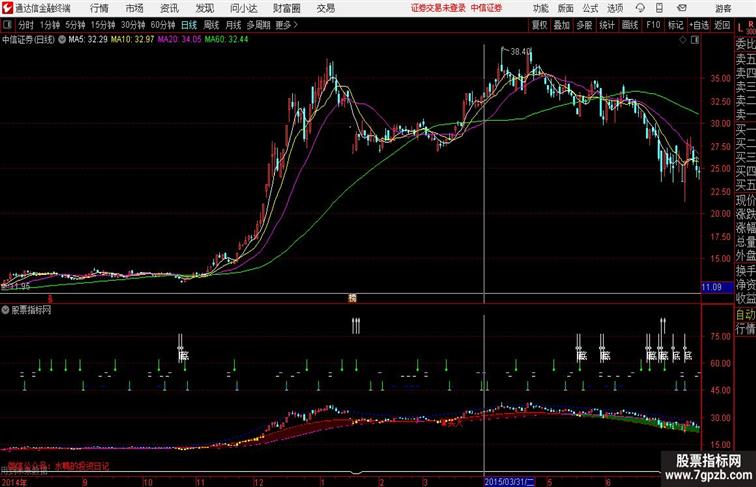This screenshot has height=487, width=756.
Task: Click the 标记 mark button
Action: pos(675,25)
